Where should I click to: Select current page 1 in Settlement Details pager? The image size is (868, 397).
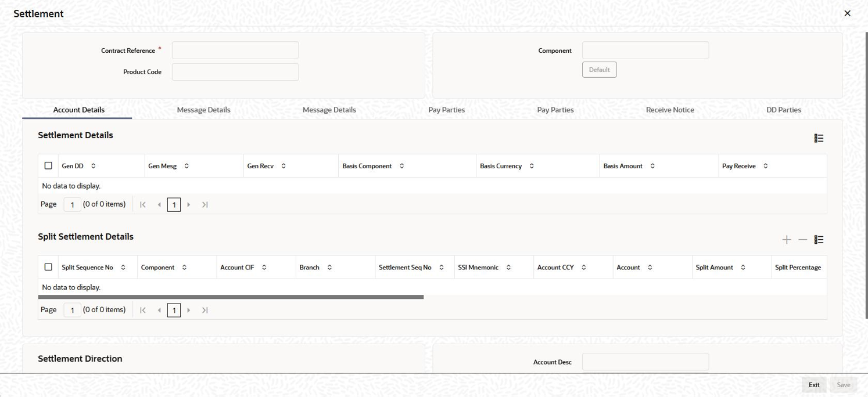(x=174, y=204)
